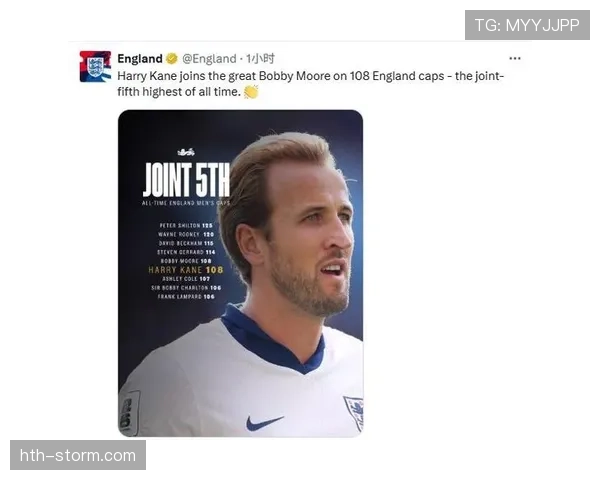The width and height of the screenshot is (600, 480).
Task: Click the sleeve badge on the shirt's arm
Action: pos(129,413)
